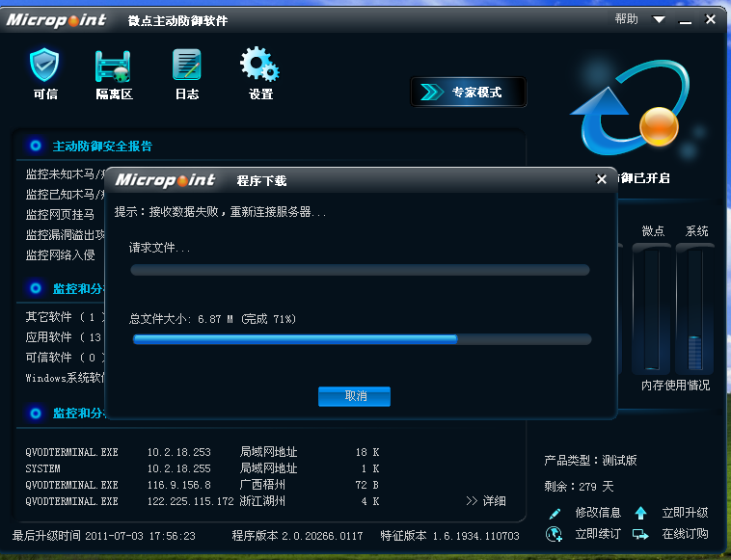
Task: Click the large upgrade orbit logo
Action: (631, 108)
